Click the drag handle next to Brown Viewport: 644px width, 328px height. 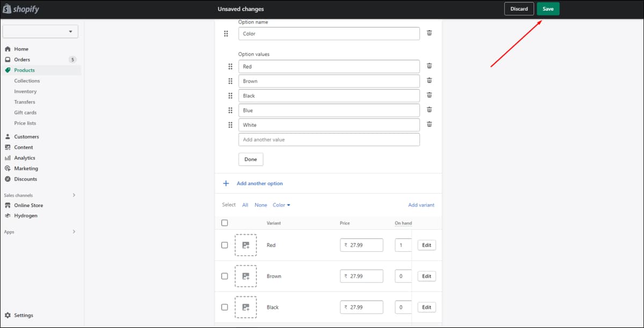click(230, 81)
